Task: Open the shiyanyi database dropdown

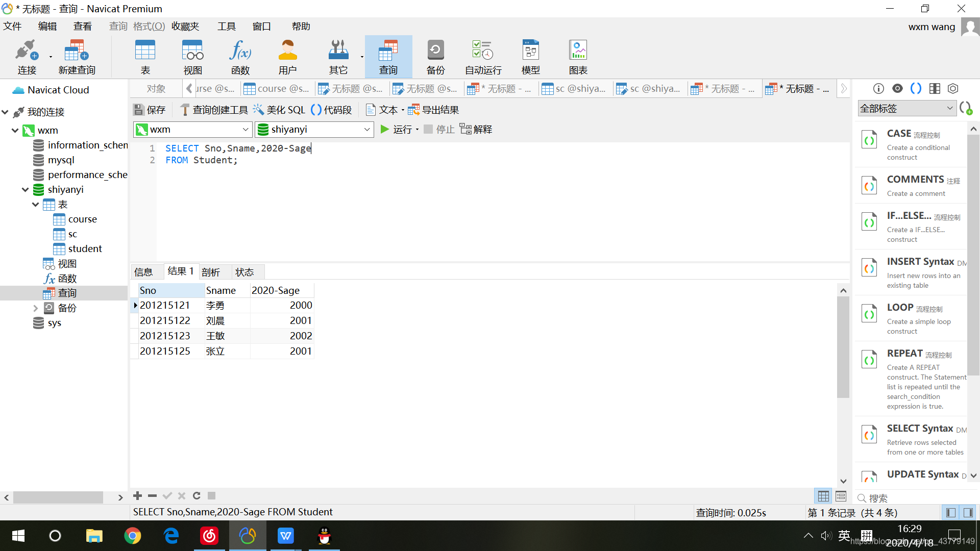Action: [x=367, y=129]
